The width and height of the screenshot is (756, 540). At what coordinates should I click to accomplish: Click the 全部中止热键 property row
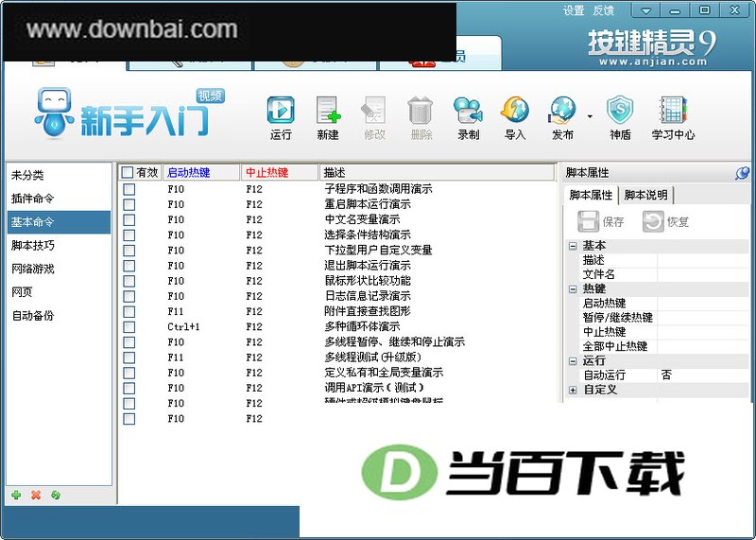point(664,346)
